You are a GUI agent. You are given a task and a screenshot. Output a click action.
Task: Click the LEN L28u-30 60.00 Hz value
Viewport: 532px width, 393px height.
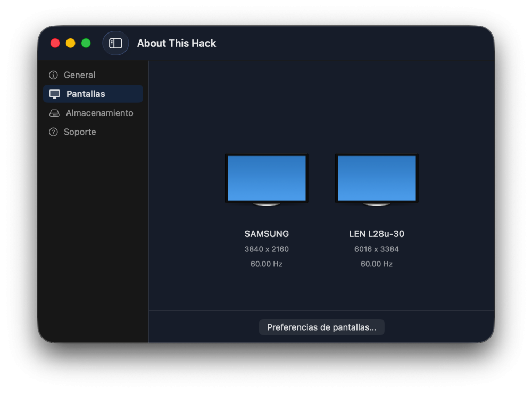377,264
